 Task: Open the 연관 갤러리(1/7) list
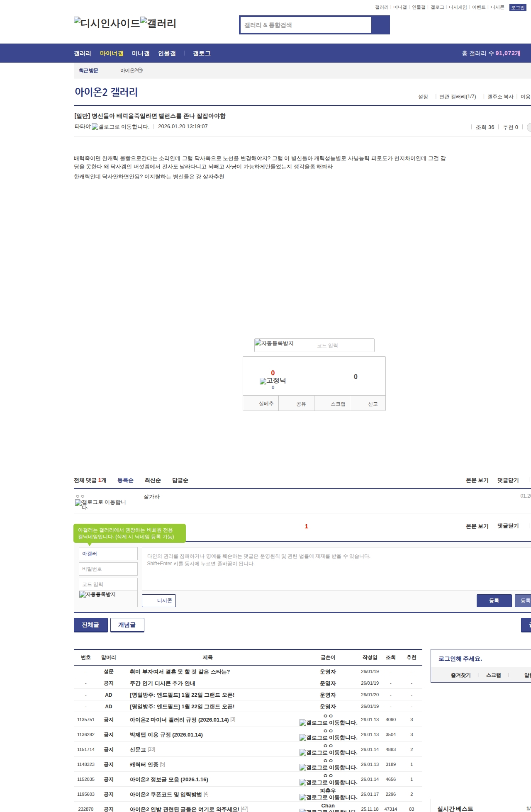(x=457, y=97)
